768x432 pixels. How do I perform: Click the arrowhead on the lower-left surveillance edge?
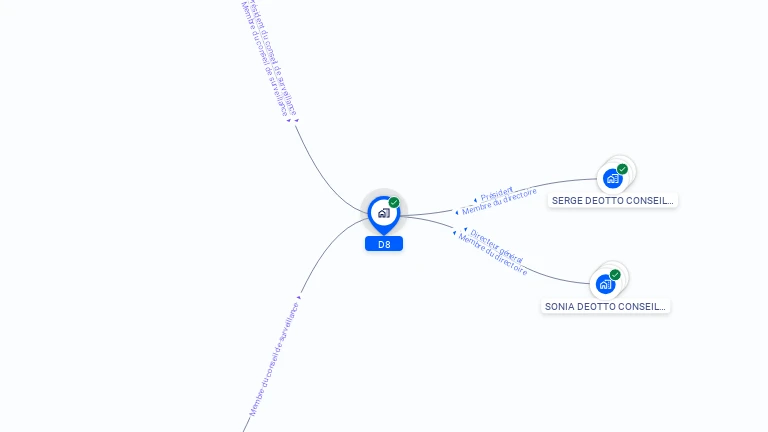tap(299, 296)
